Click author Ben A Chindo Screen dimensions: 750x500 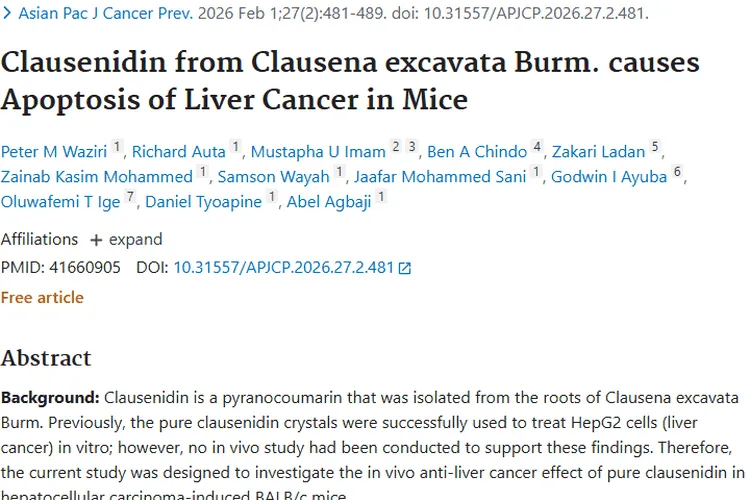click(477, 152)
